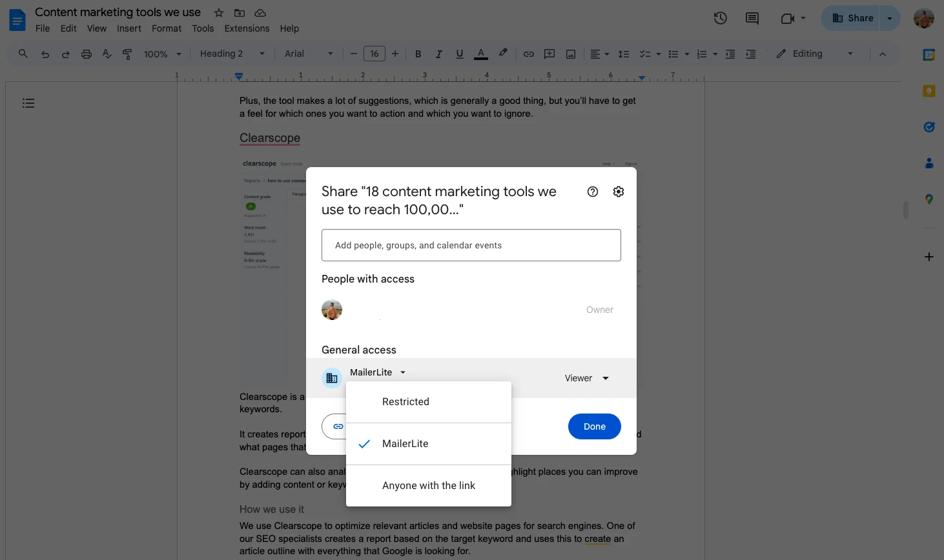Open the comments history icon
The height and width of the screenshot is (560, 944).
pos(752,18)
